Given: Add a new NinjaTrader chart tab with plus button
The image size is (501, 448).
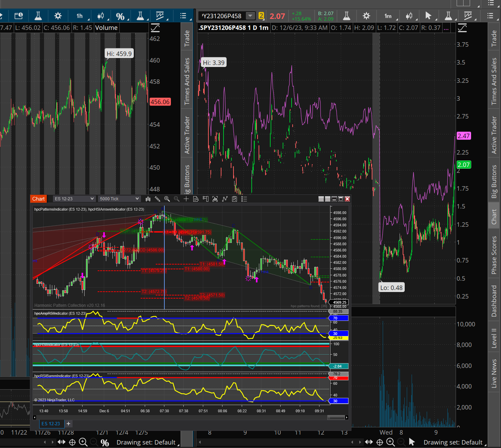Looking at the screenshot, I should point(68,424).
